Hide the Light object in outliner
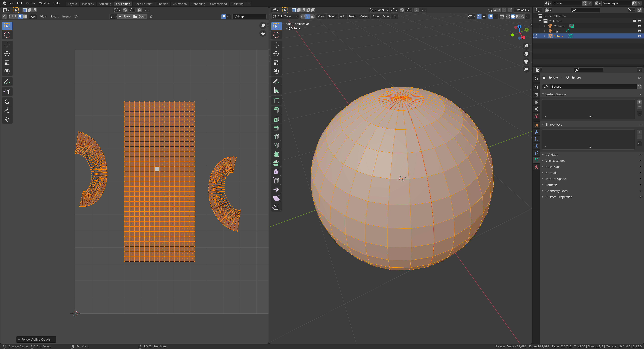The width and height of the screenshot is (644, 349). tap(639, 31)
